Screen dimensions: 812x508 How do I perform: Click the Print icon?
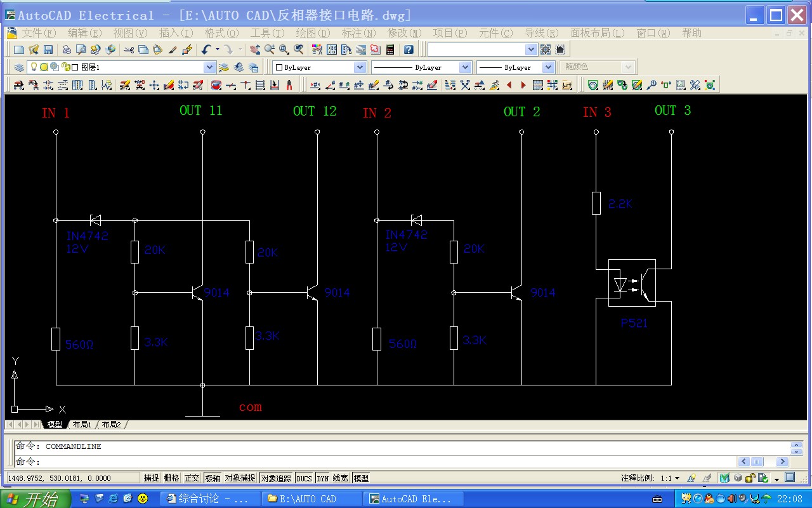pos(67,50)
